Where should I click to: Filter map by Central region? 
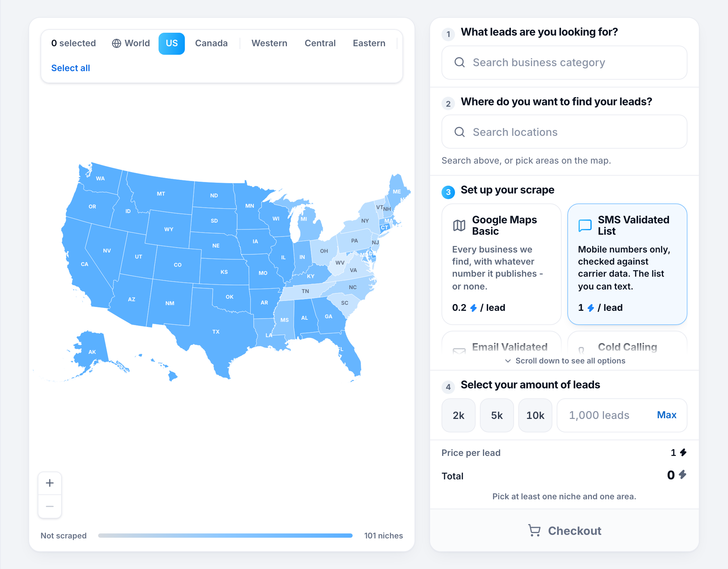click(320, 43)
